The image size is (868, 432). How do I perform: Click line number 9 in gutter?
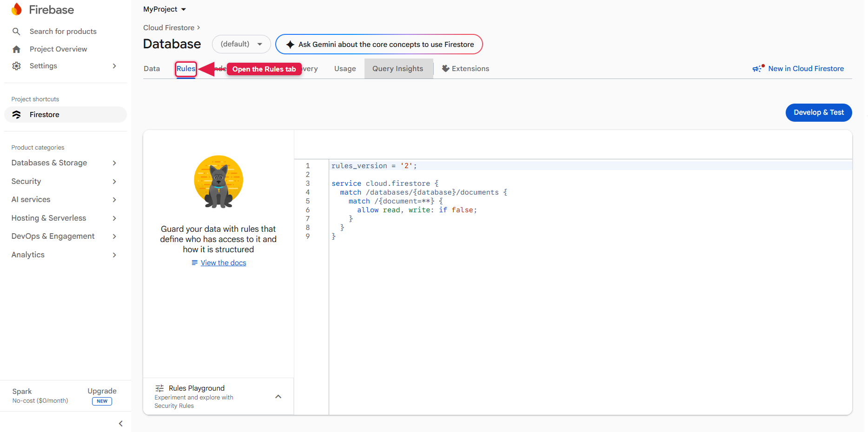(x=308, y=236)
